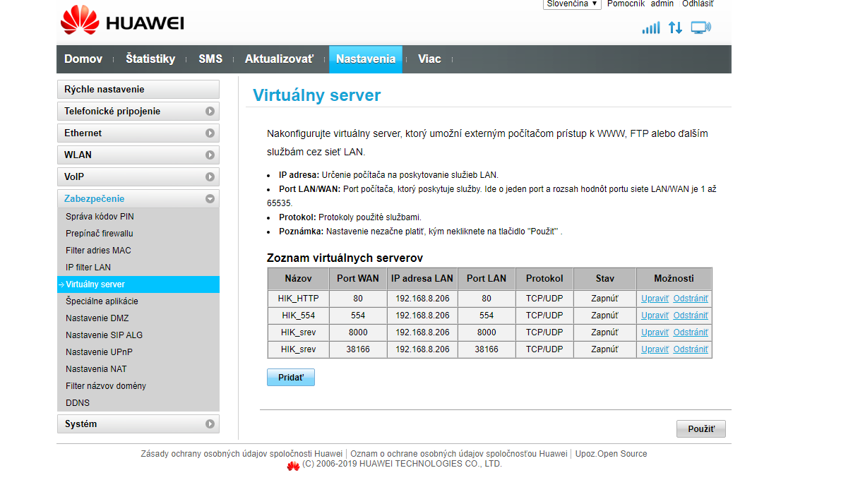Screen dimensions: 853x504
Task: Click the Huawei logo
Action: [122, 21]
